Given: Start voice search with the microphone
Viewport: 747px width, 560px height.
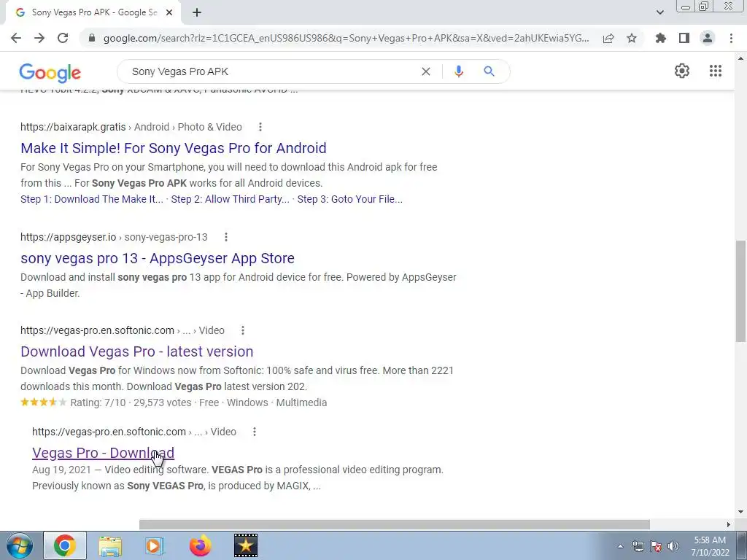Looking at the screenshot, I should point(458,71).
